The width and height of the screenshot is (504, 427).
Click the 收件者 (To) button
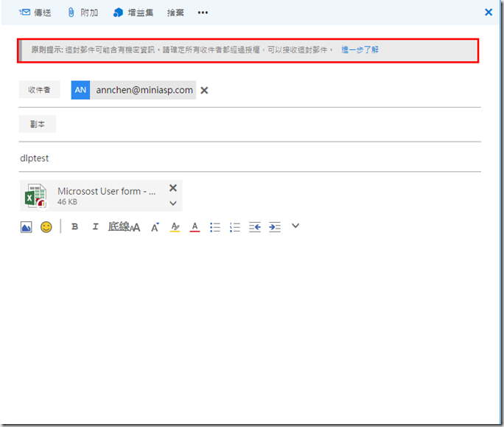tap(39, 90)
